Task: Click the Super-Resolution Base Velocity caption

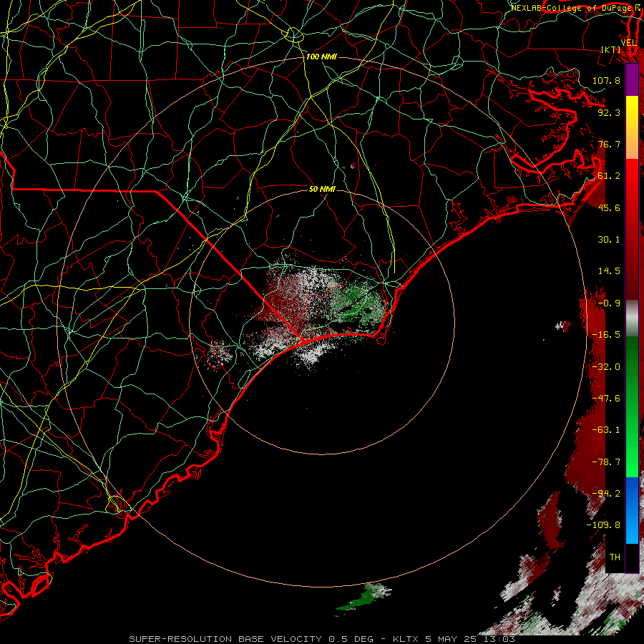Action: 321,639
